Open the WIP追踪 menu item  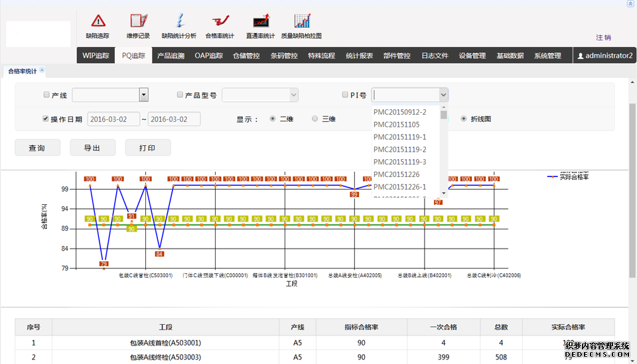(x=96, y=56)
